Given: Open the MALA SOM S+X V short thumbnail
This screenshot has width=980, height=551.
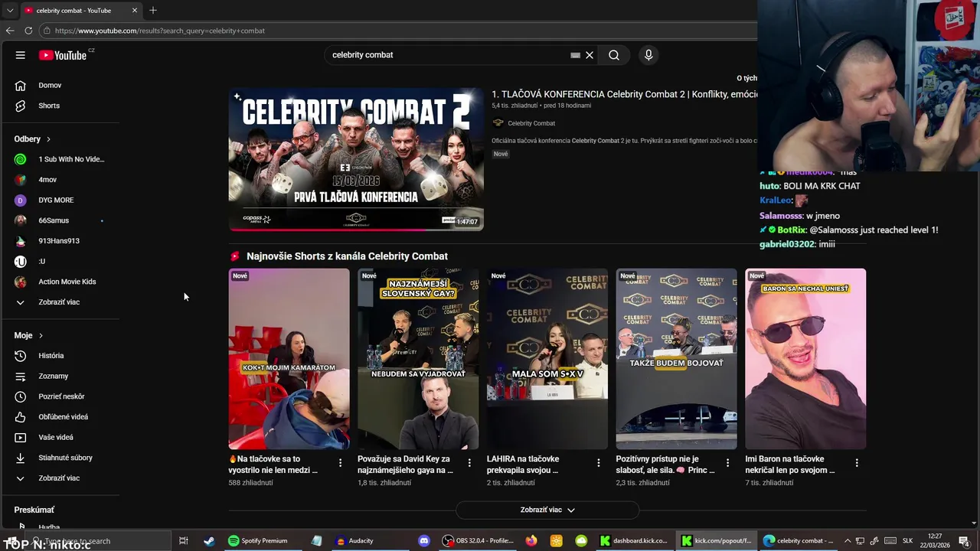Looking at the screenshot, I should pyautogui.click(x=547, y=359).
